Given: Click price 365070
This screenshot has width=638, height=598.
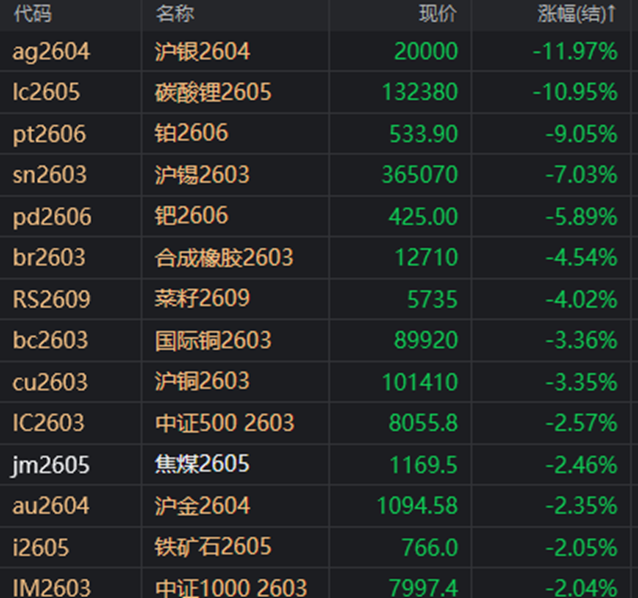Looking at the screenshot, I should click(x=420, y=175).
